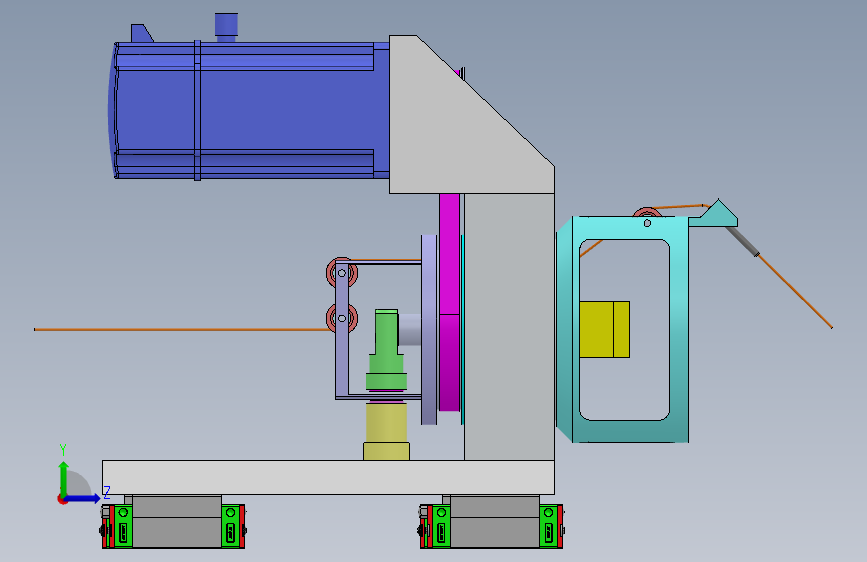Select the pink roller atop the cyan frame
Screen dimensions: 867x562
click(x=647, y=212)
